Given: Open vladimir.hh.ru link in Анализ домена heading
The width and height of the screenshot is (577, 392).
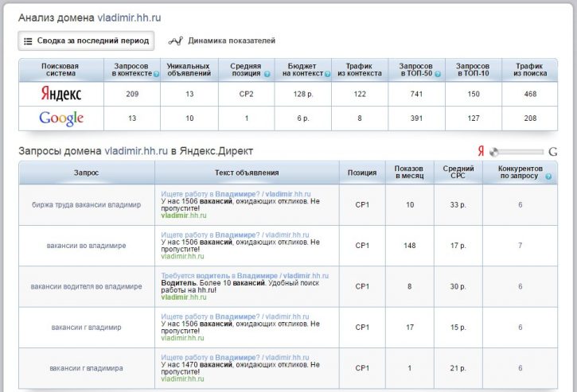Looking at the screenshot, I should [129, 17].
